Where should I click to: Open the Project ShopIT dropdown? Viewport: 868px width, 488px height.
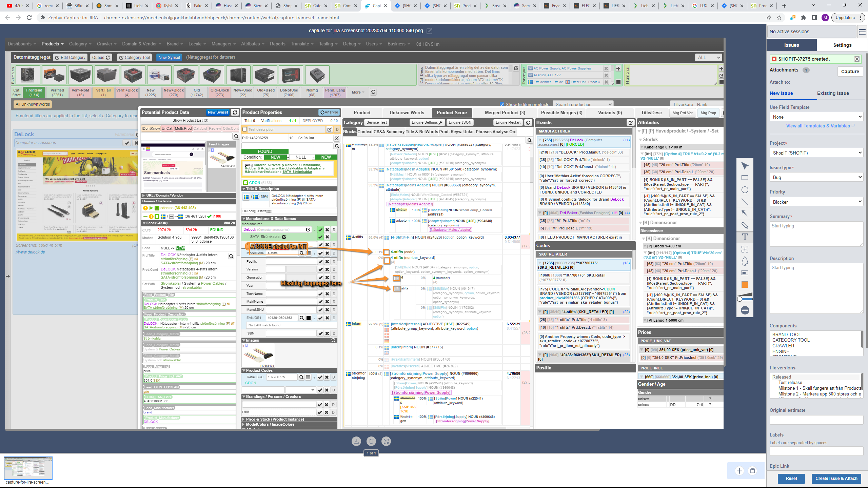[816, 153]
